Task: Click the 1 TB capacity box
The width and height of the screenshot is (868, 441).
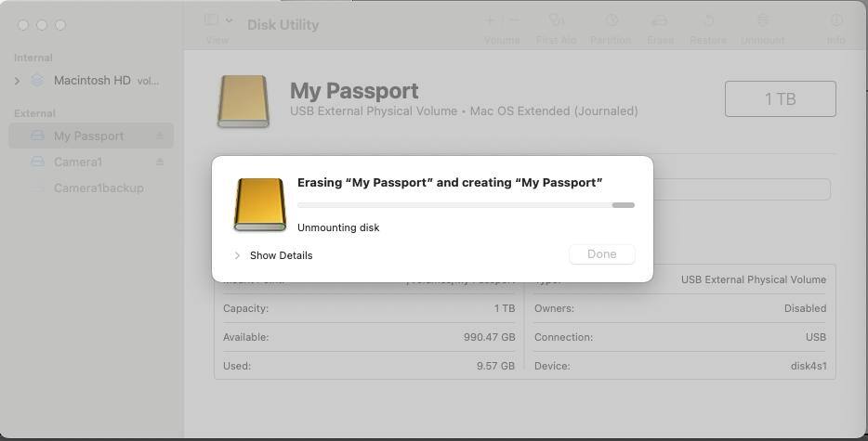Action: [780, 99]
